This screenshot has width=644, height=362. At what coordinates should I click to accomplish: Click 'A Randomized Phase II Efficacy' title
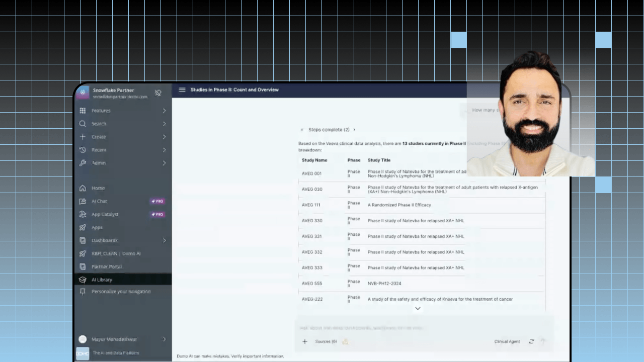coord(399,205)
